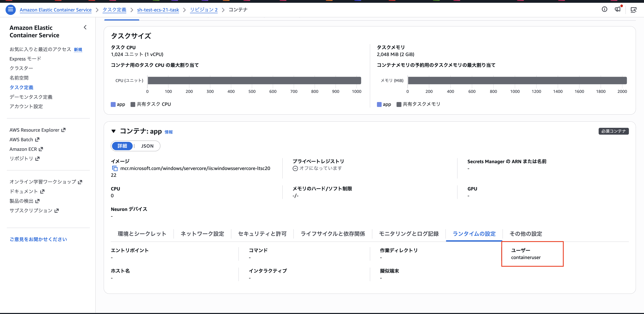
Task: Copy the image URI using copy icon
Action: [115, 168]
